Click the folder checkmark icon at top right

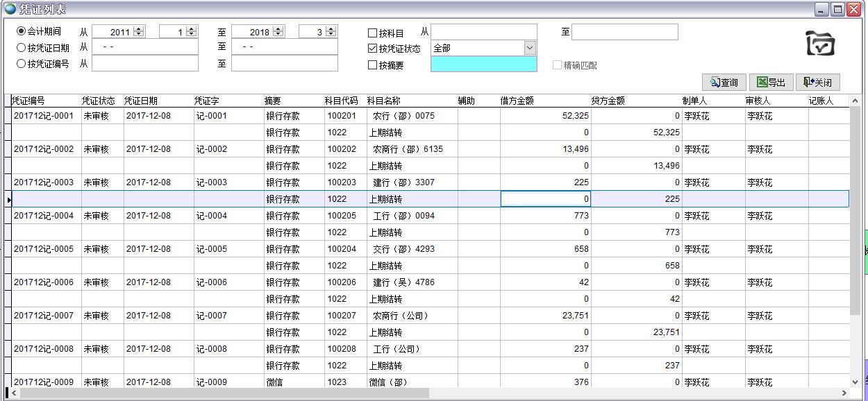click(x=819, y=44)
